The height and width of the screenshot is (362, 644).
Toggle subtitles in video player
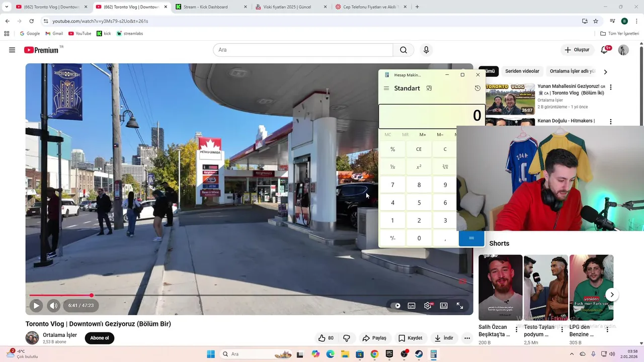point(412,305)
